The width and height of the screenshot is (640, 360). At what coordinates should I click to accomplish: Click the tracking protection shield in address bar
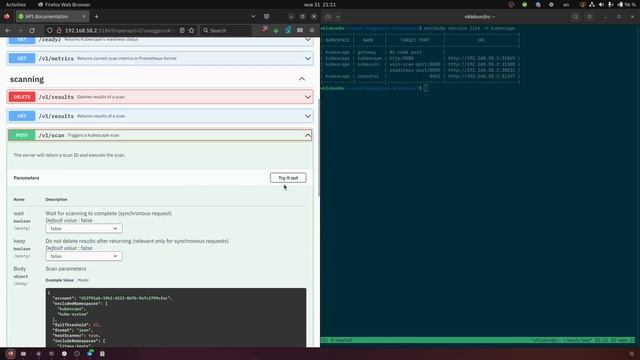click(x=49, y=30)
